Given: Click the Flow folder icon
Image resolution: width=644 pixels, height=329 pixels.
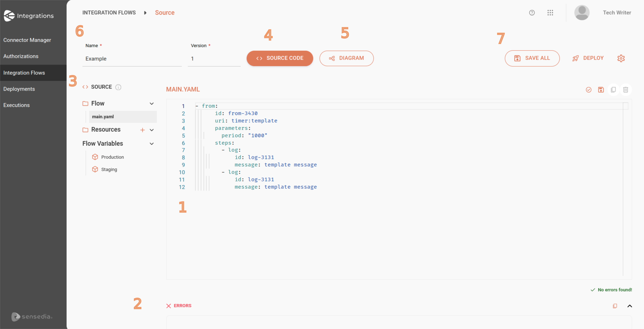Looking at the screenshot, I should point(85,104).
